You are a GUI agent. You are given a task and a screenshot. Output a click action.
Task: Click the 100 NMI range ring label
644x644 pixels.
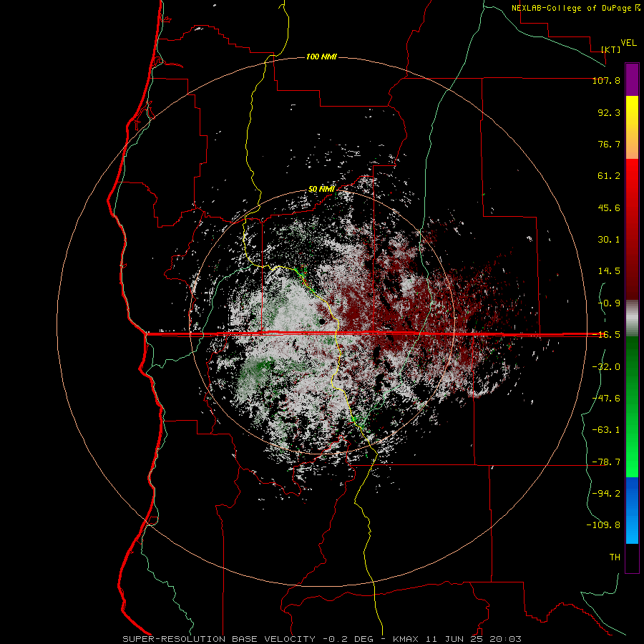(x=321, y=57)
